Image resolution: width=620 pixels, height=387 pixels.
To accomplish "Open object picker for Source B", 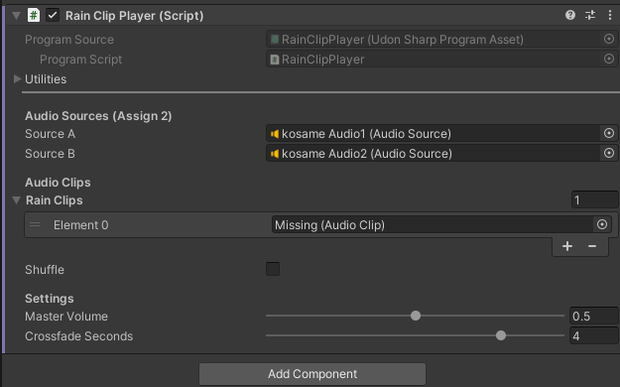I will point(609,153).
